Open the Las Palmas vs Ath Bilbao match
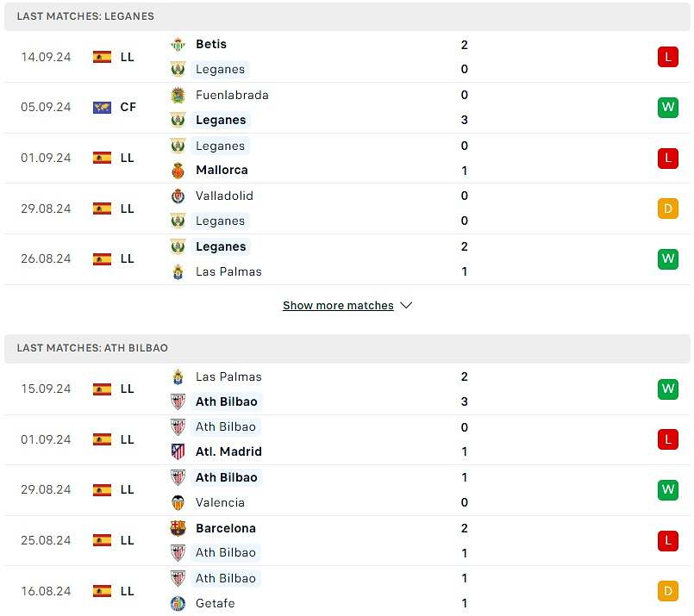This screenshot has width=694, height=616. 345,389
